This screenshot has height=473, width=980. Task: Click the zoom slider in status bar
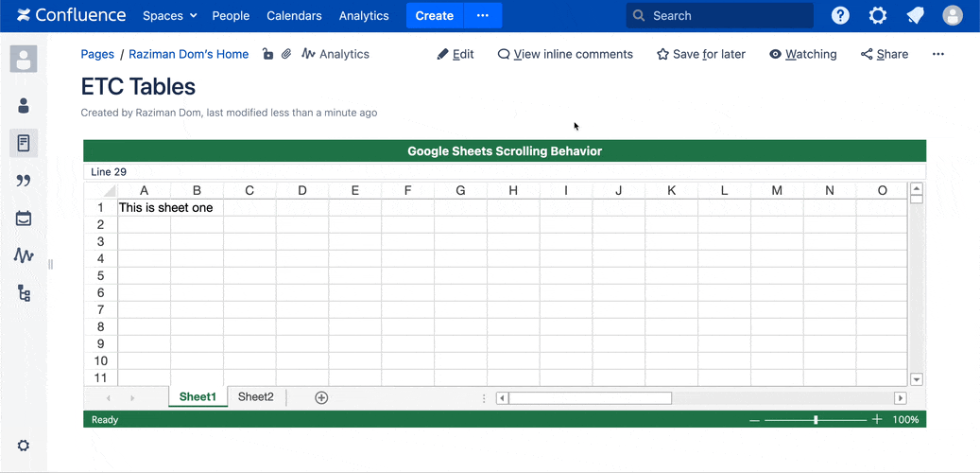[x=816, y=419]
